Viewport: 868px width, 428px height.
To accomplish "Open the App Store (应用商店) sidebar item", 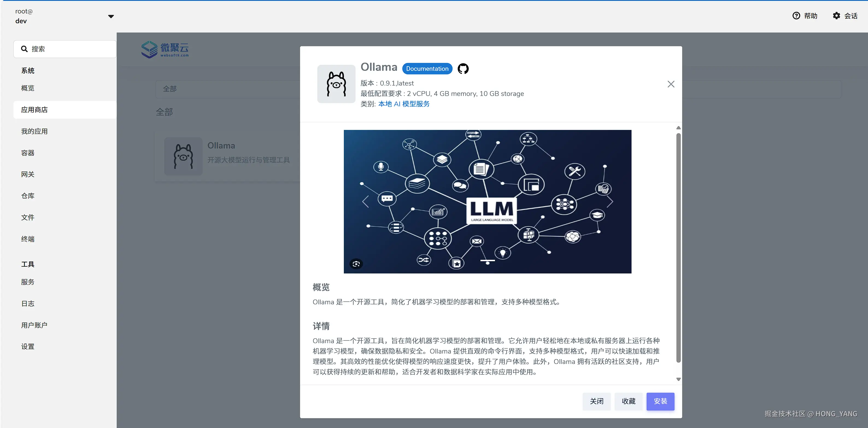I will pos(34,110).
